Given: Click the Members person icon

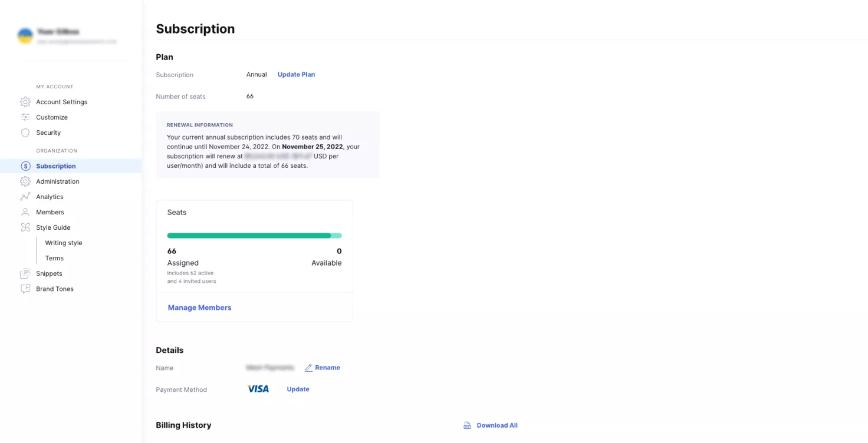Looking at the screenshot, I should (x=25, y=211).
